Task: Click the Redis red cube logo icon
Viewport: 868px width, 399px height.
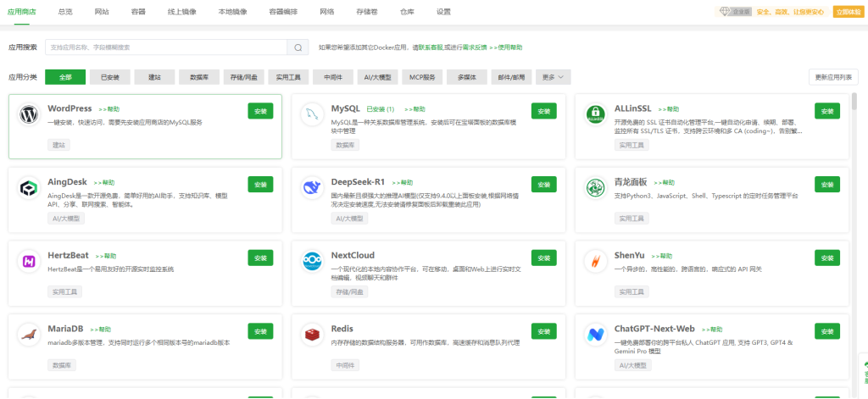Action: coord(312,335)
